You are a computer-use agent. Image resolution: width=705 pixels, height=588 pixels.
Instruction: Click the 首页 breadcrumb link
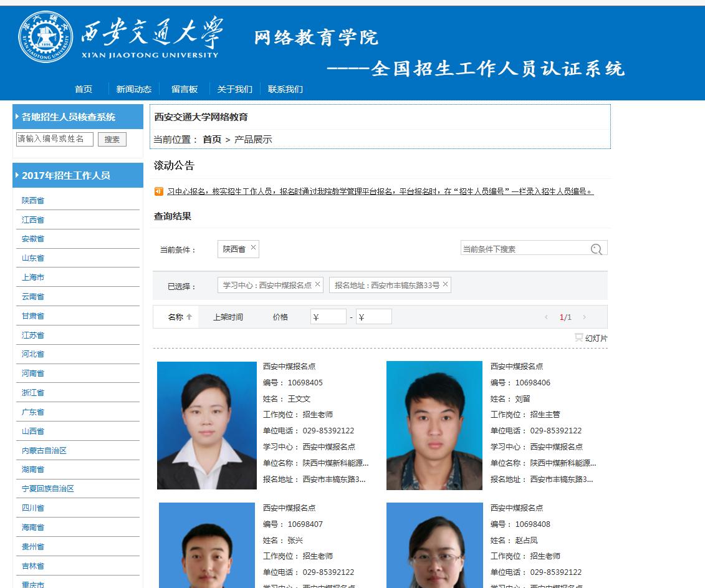coord(211,140)
